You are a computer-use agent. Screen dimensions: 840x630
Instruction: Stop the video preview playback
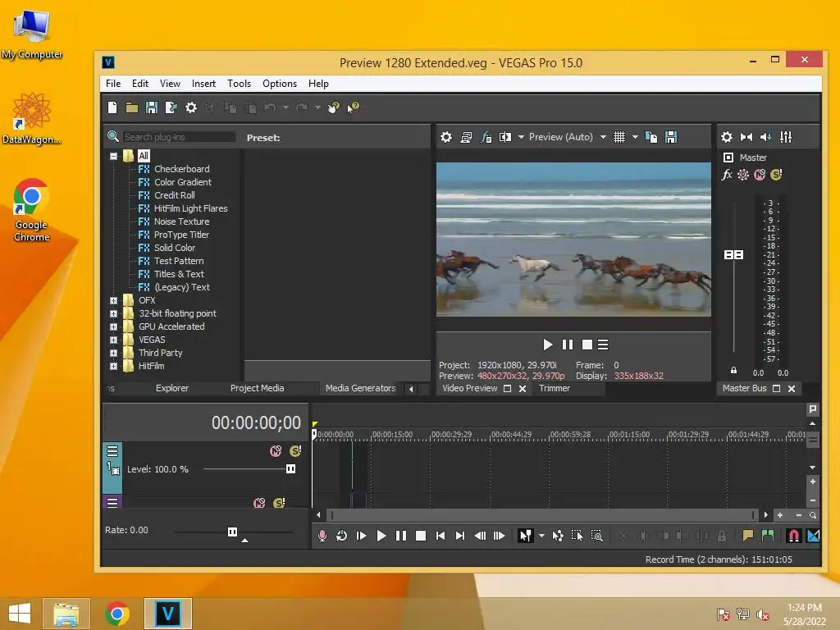[587, 345]
